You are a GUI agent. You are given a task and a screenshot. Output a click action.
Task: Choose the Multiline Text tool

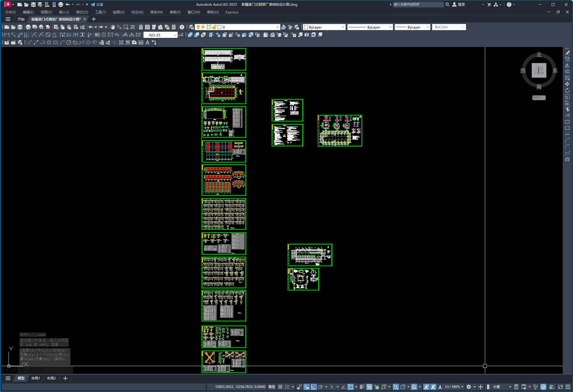click(147, 42)
